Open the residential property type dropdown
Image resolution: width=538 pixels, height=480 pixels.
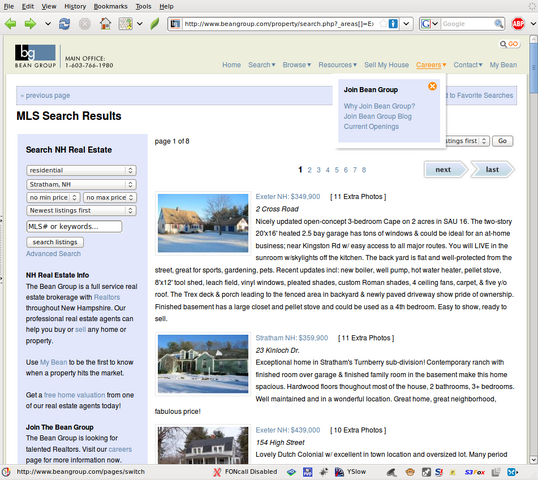click(x=81, y=170)
